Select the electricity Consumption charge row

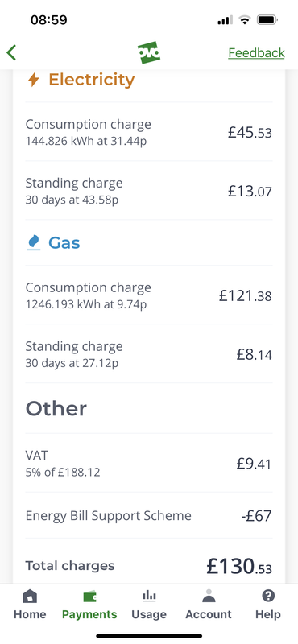[x=149, y=132]
